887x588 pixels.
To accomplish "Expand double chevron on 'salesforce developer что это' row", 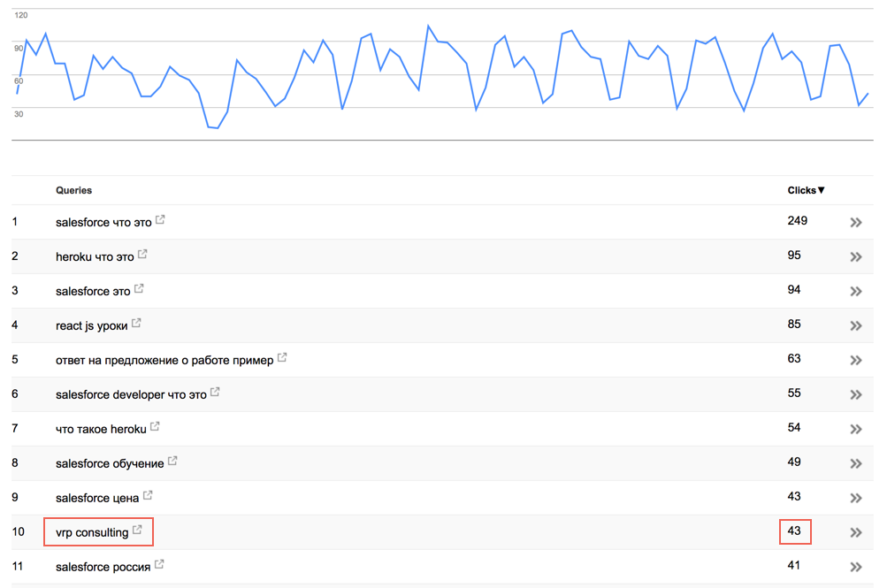I will tap(856, 395).
